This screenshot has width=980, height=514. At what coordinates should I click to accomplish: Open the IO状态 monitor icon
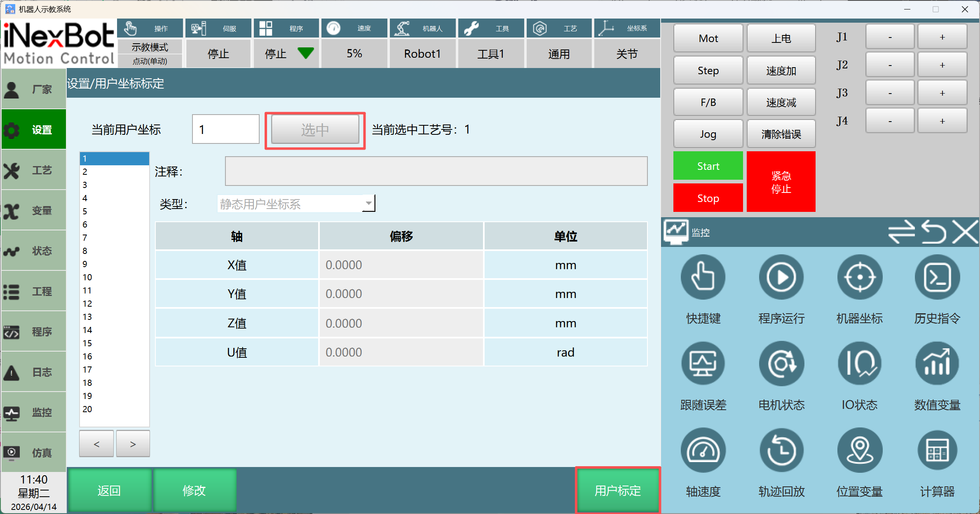[x=859, y=364]
